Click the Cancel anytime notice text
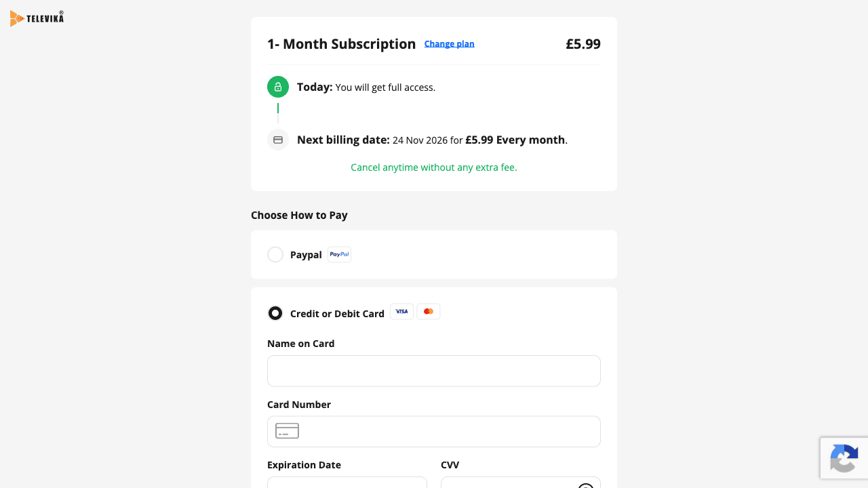 (434, 167)
